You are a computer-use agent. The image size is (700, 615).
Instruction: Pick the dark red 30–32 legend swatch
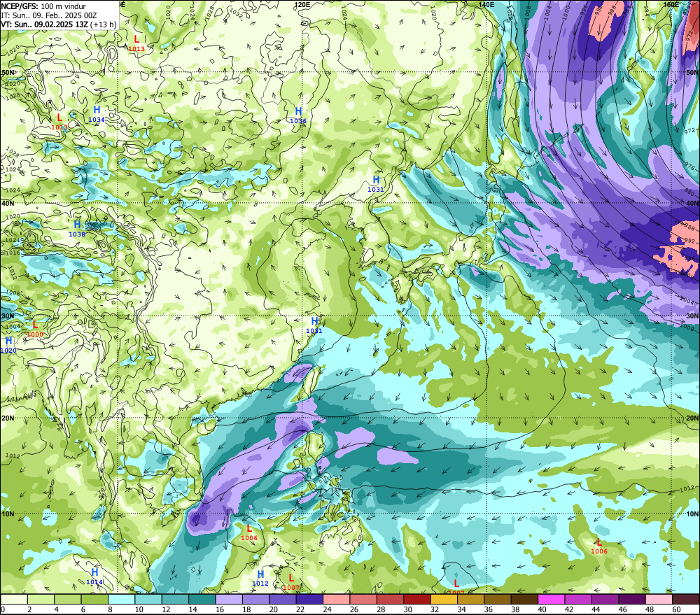[417, 599]
